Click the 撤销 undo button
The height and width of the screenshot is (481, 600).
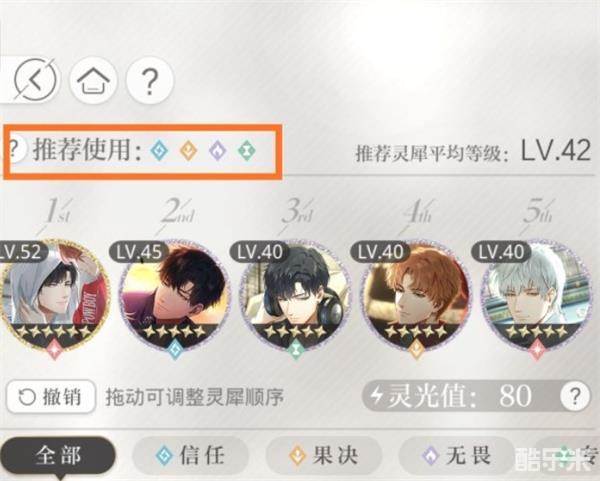[51, 396]
